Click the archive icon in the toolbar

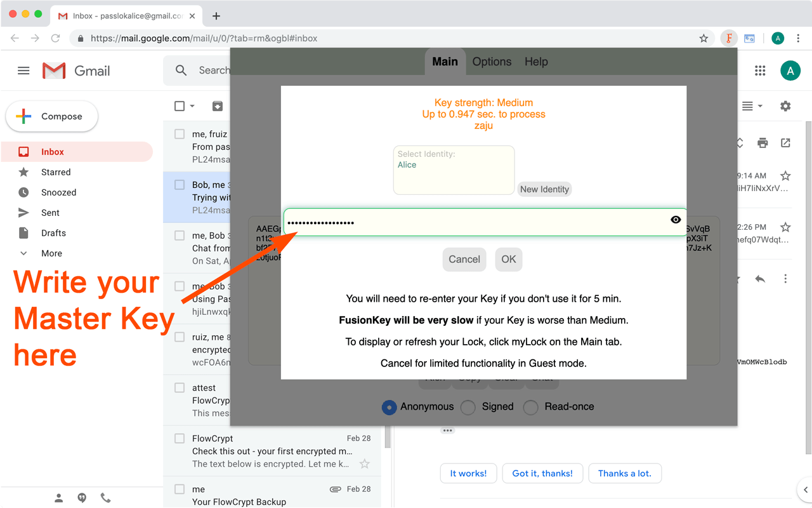[218, 106]
